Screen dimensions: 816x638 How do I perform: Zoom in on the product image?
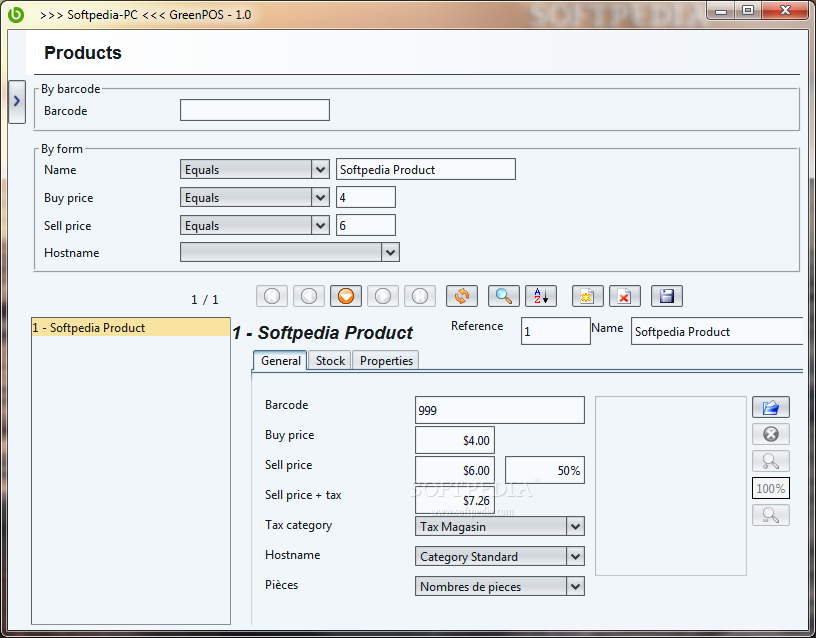point(771,461)
